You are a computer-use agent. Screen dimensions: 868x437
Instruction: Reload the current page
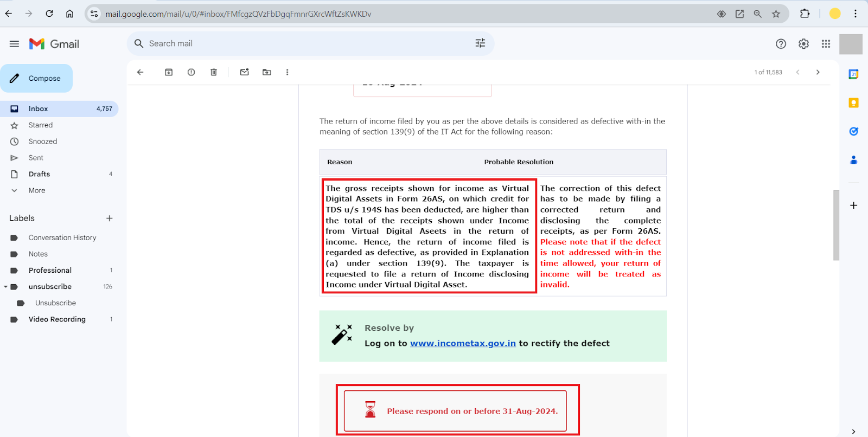49,14
